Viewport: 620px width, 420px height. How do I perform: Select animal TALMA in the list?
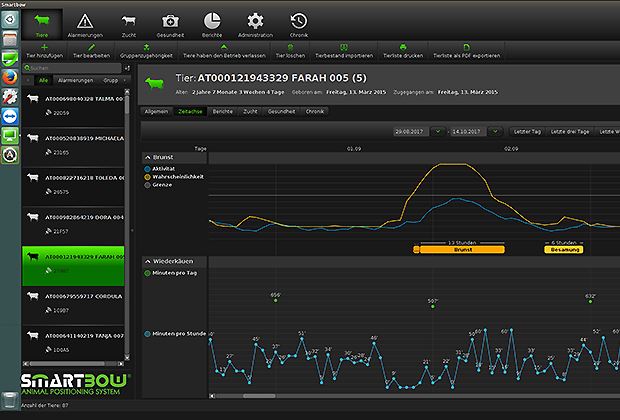pos(74,106)
